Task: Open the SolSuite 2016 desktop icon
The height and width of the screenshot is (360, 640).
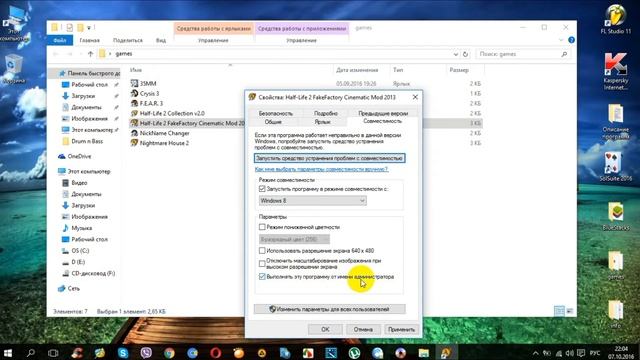Action: point(616,167)
